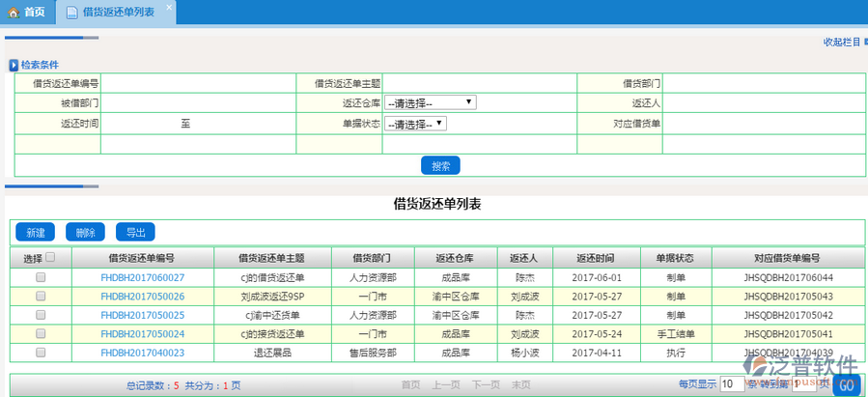
Task: Export the list with 导出 button
Action: [135, 233]
